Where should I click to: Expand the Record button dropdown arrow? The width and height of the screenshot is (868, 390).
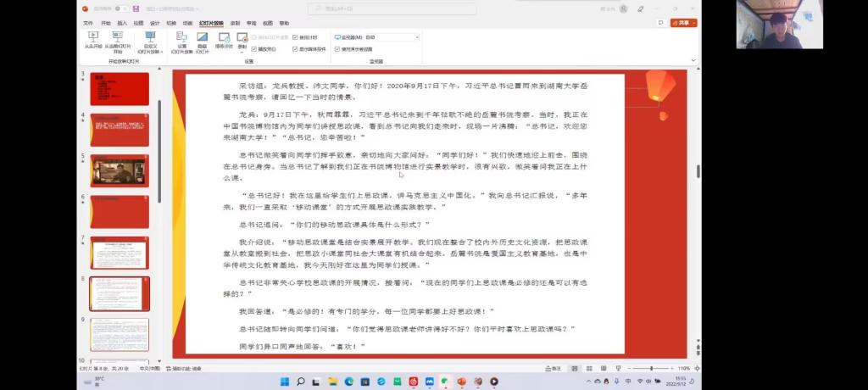(x=242, y=51)
